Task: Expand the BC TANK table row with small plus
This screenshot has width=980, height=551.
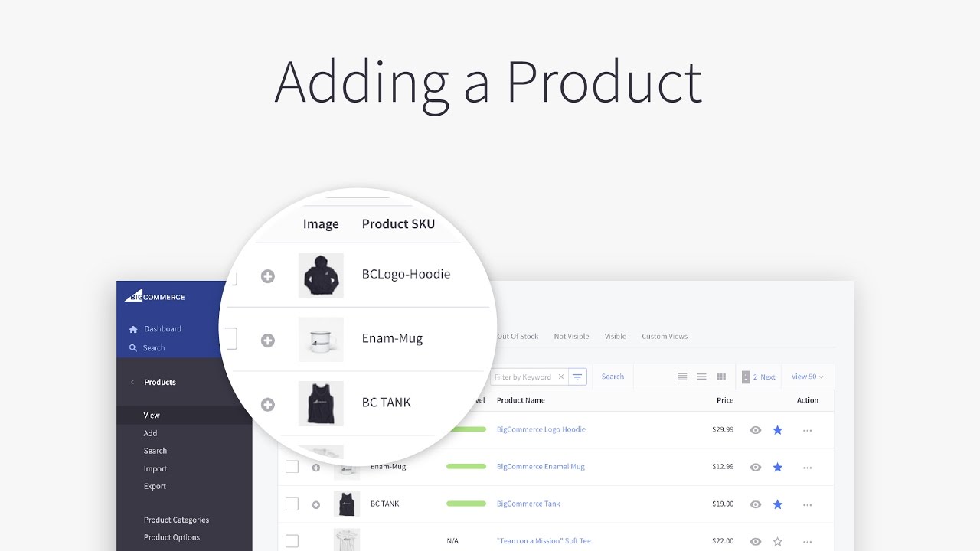Action: tap(316, 504)
